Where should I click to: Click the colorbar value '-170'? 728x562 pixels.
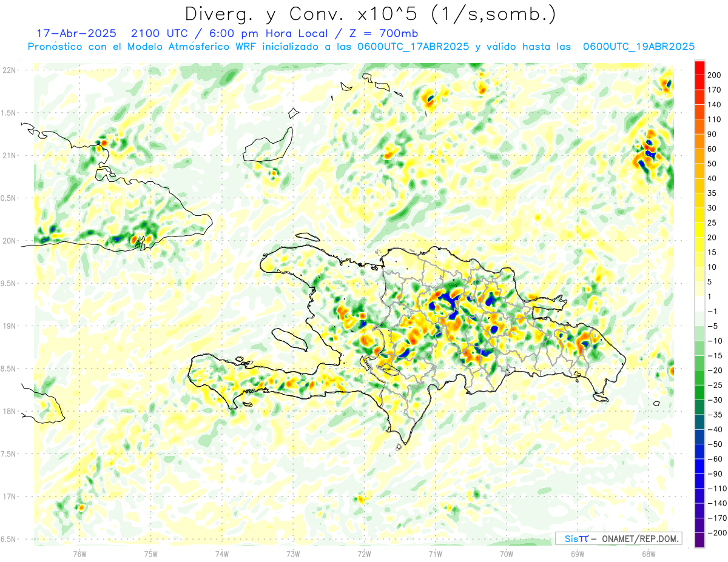716,518
